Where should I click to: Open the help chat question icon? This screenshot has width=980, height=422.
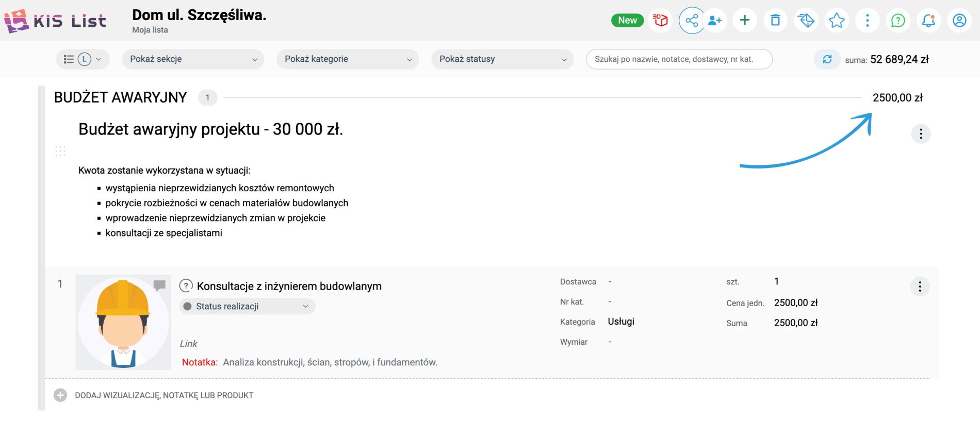(x=898, y=21)
